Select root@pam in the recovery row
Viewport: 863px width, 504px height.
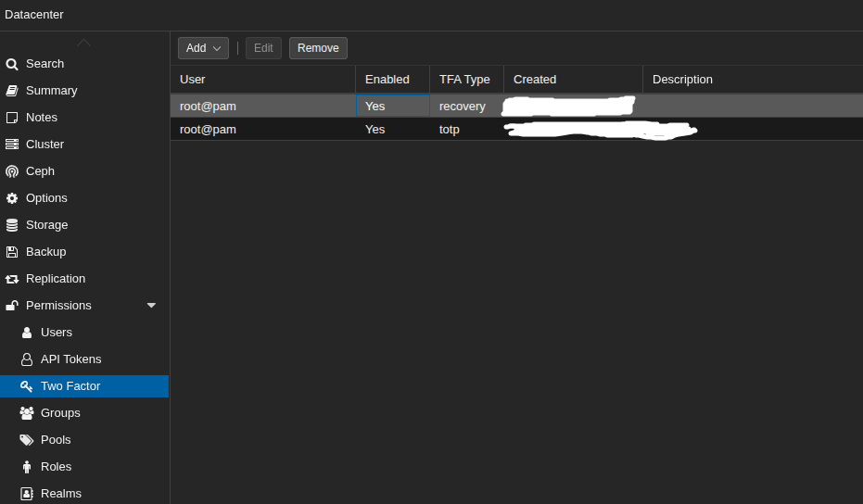click(x=208, y=107)
